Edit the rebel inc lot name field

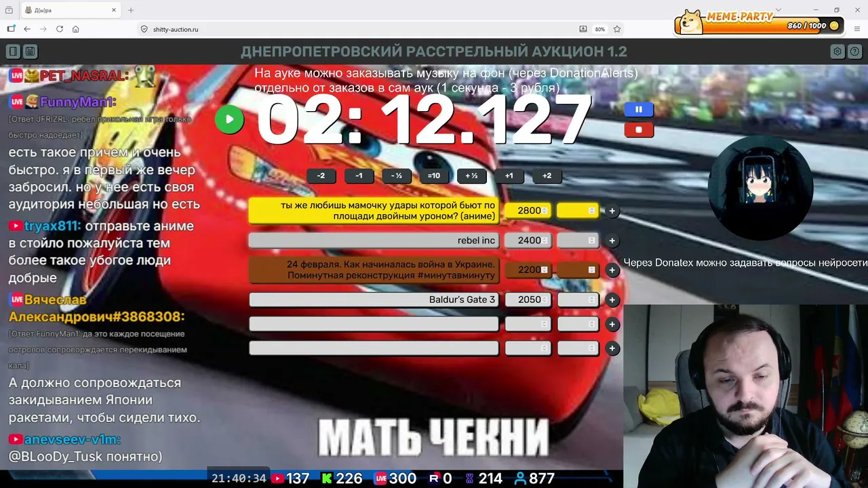tap(374, 241)
